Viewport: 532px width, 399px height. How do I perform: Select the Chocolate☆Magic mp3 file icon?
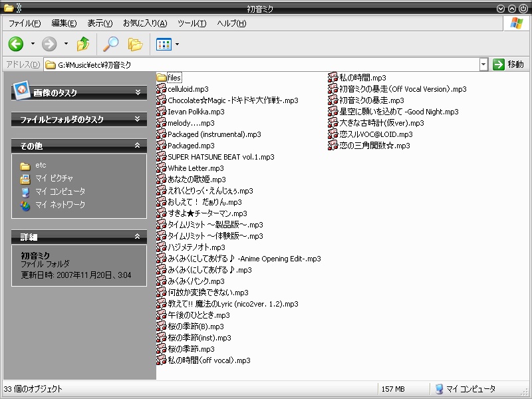click(162, 100)
